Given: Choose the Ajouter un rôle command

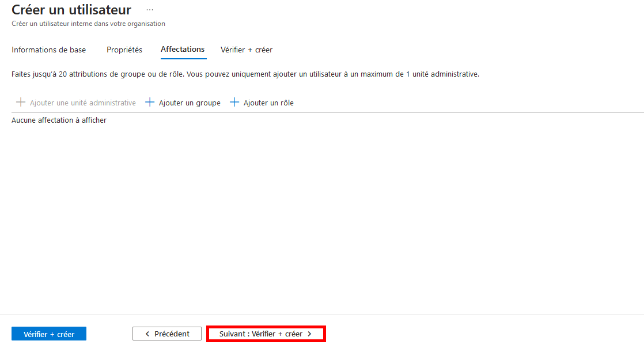Looking at the screenshot, I should click(268, 103).
